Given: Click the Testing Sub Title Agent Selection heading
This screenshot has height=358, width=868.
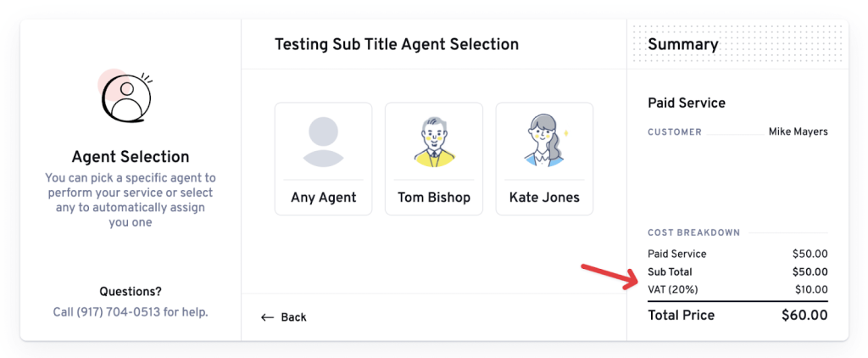Looking at the screenshot, I should pos(396,44).
